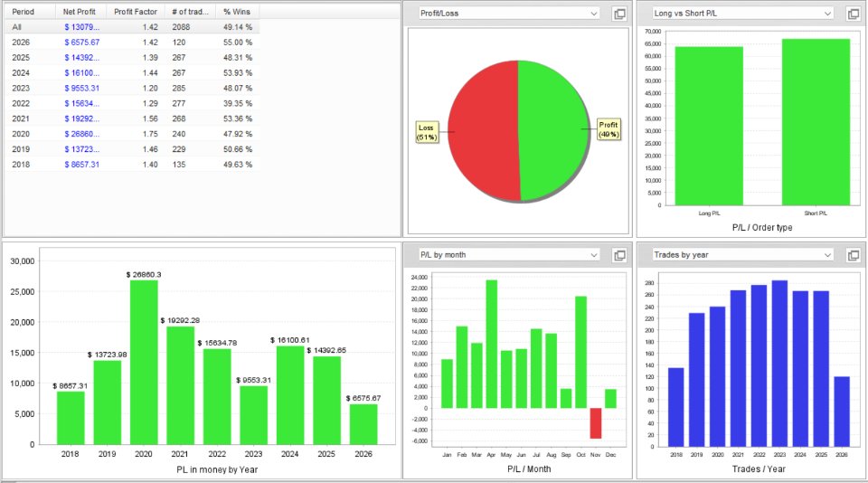
Task: Select the 2024 period row
Action: [132, 72]
